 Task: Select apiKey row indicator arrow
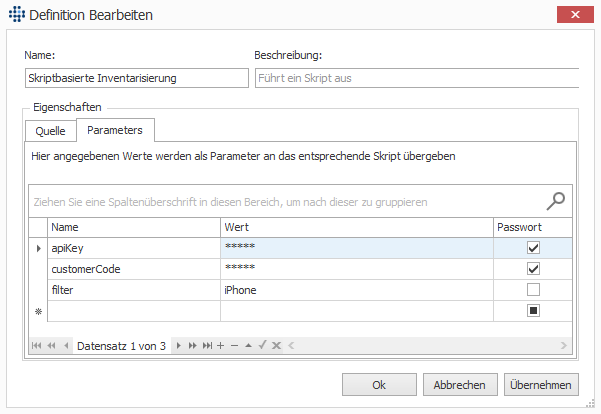click(x=38, y=248)
